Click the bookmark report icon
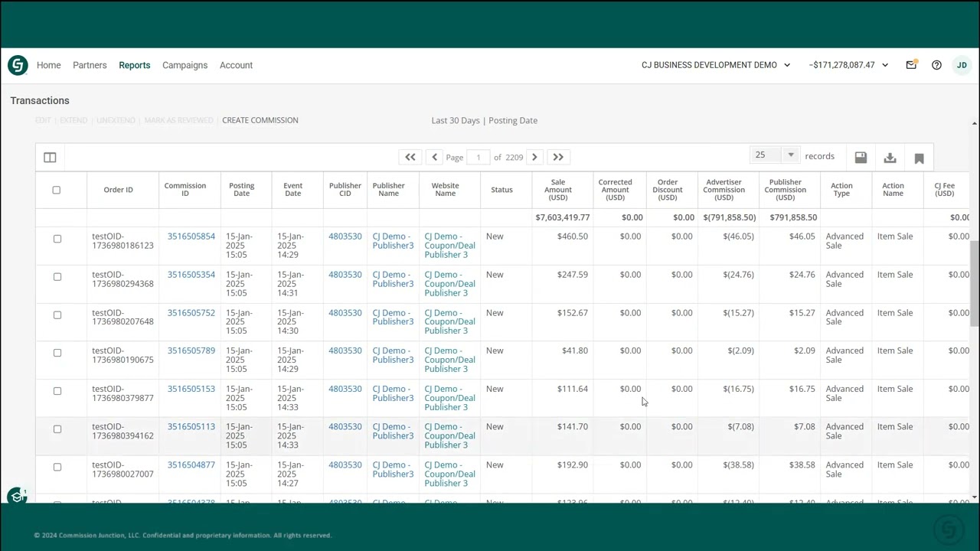Viewport: 980px width, 551px height. 919,158
